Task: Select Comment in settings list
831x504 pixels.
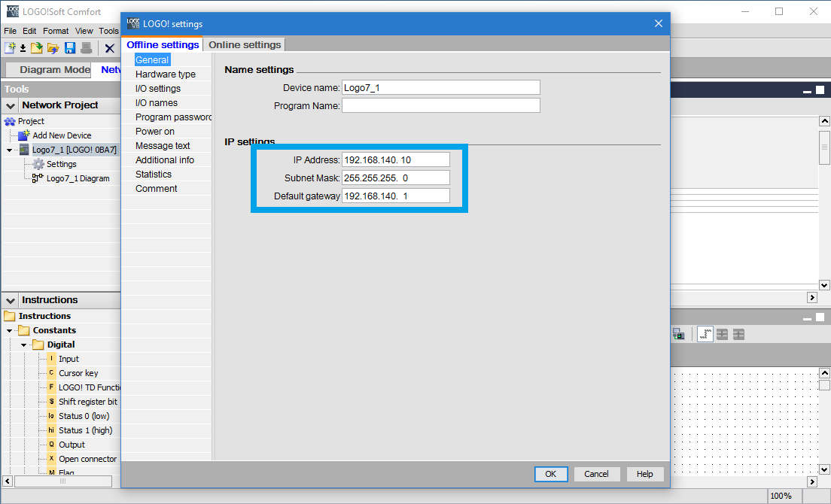Action: coord(157,189)
